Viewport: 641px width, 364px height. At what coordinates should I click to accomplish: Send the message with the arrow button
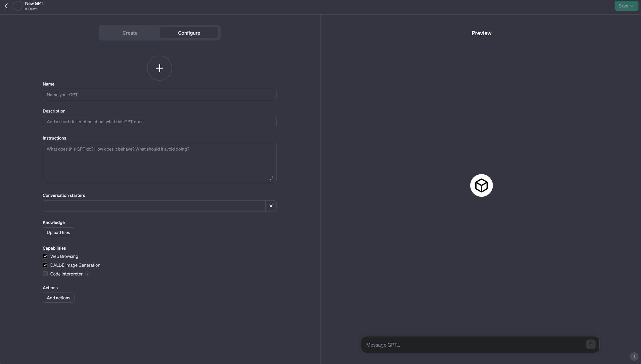click(x=591, y=344)
